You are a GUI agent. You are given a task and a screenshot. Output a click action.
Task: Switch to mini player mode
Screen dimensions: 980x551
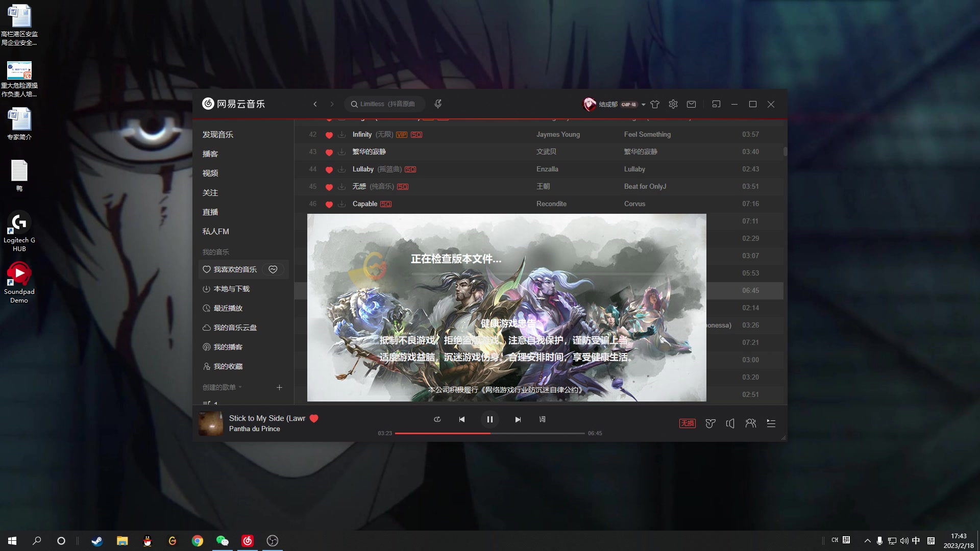(x=716, y=104)
